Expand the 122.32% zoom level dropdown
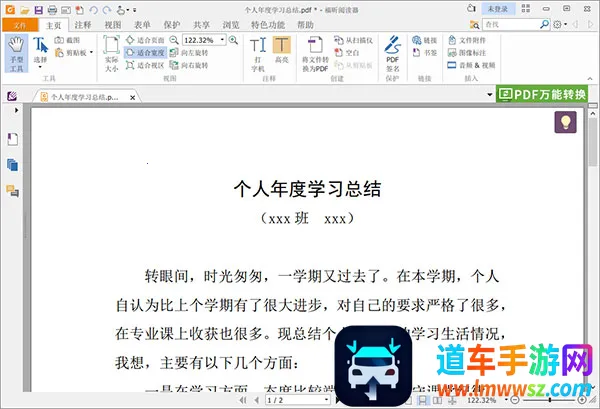 point(221,40)
